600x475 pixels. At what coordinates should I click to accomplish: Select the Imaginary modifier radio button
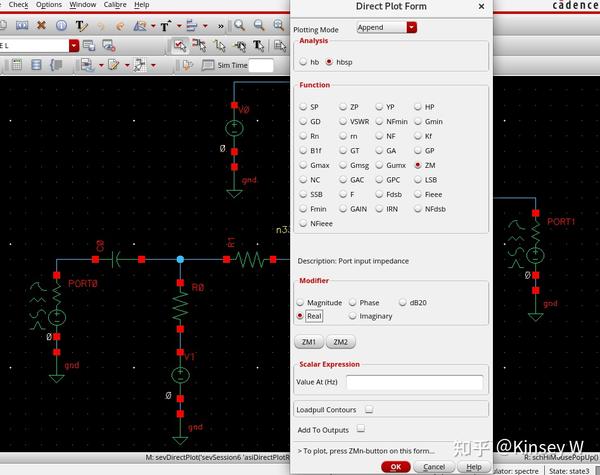pyautogui.click(x=352, y=316)
